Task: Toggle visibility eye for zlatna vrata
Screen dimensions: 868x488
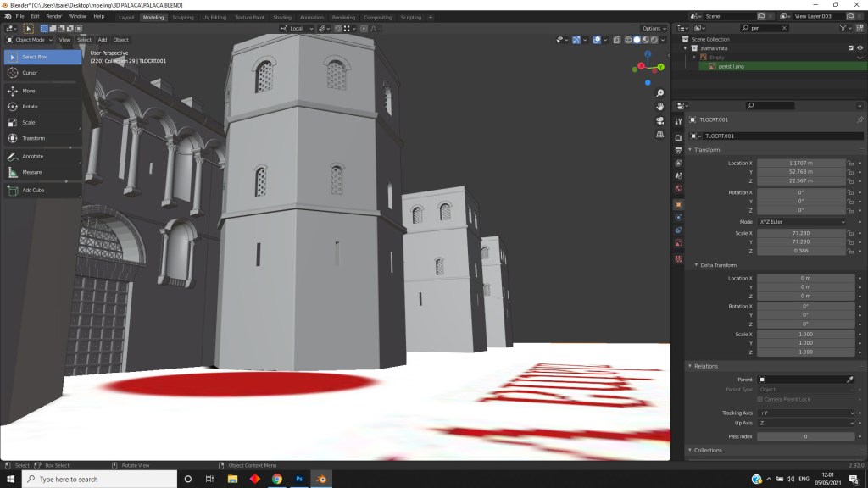Action: click(861, 48)
